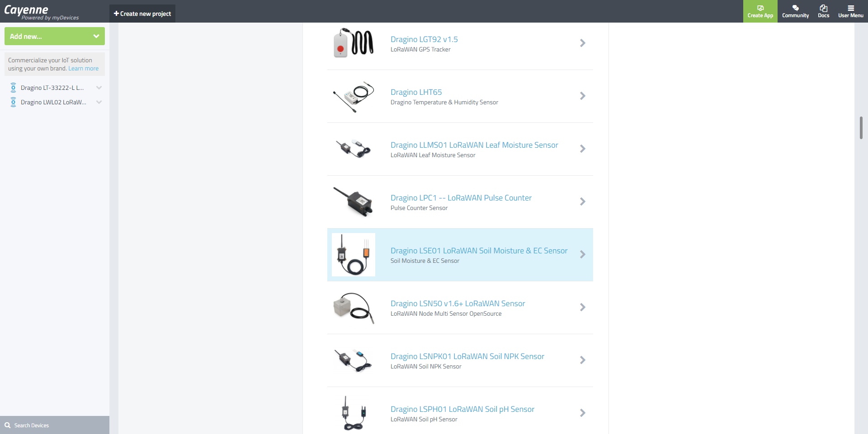Click the search magnifier icon
Screen dimensions: 868x434
[x=8, y=425]
